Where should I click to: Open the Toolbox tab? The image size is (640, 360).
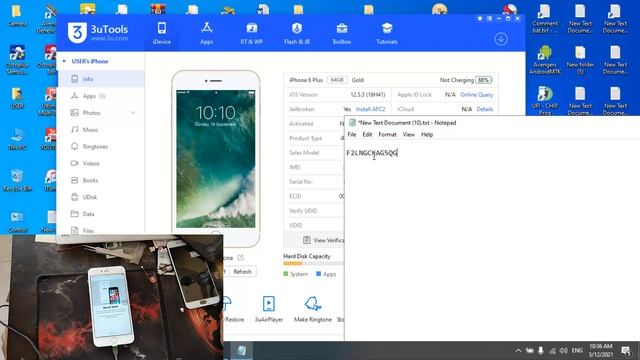[x=342, y=33]
